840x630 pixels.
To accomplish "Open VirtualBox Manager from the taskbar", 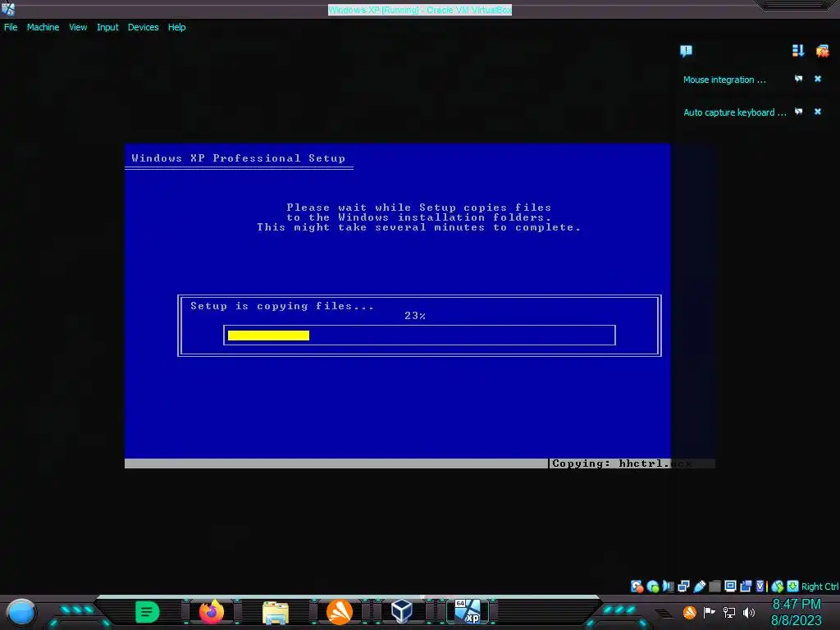I will 402,612.
